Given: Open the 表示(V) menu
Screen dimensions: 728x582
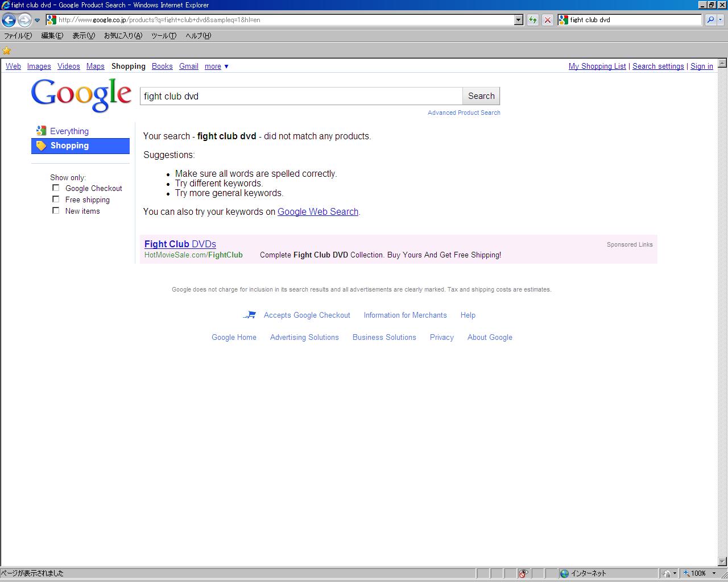Looking at the screenshot, I should (x=84, y=35).
